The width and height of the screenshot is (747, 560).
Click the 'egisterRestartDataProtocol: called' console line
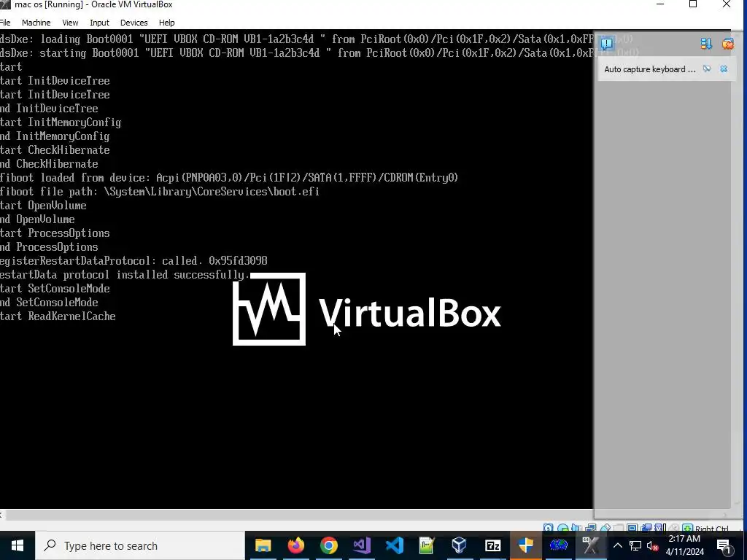pyautogui.click(x=133, y=261)
